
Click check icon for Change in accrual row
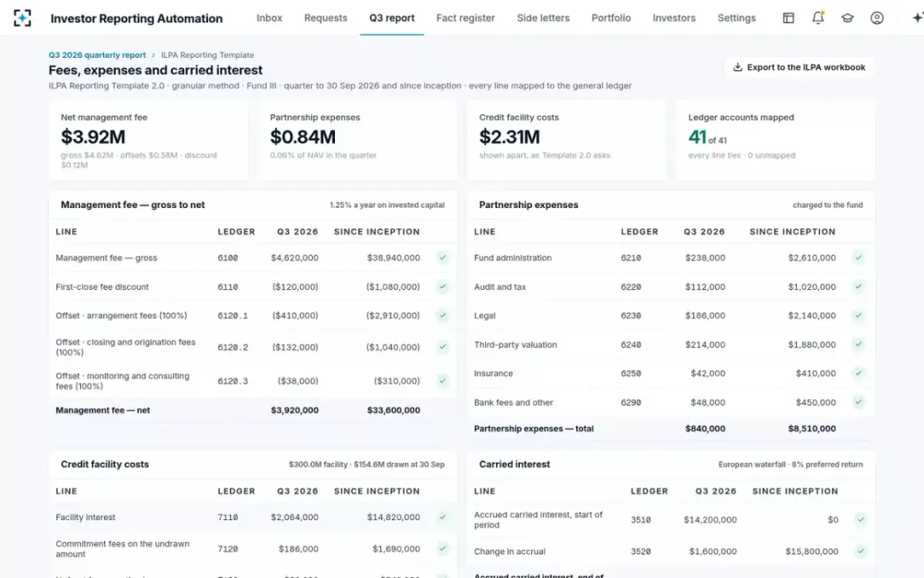coord(861,551)
